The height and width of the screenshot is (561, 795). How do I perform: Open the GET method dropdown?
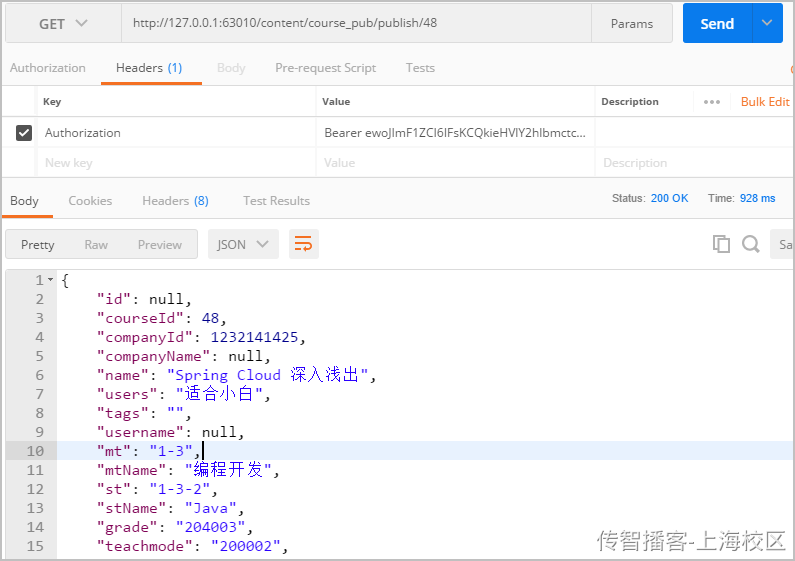[63, 24]
